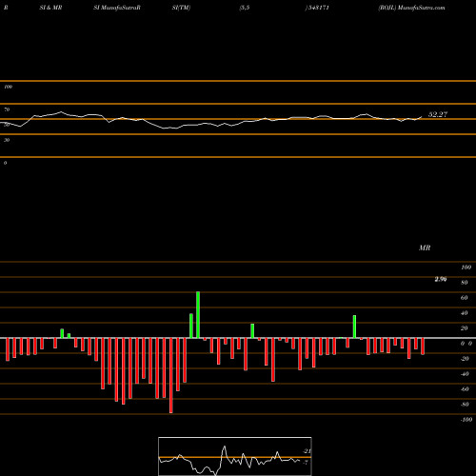Click the -100 label on MR axis
Screen dimensions: 476x476
click(466, 420)
